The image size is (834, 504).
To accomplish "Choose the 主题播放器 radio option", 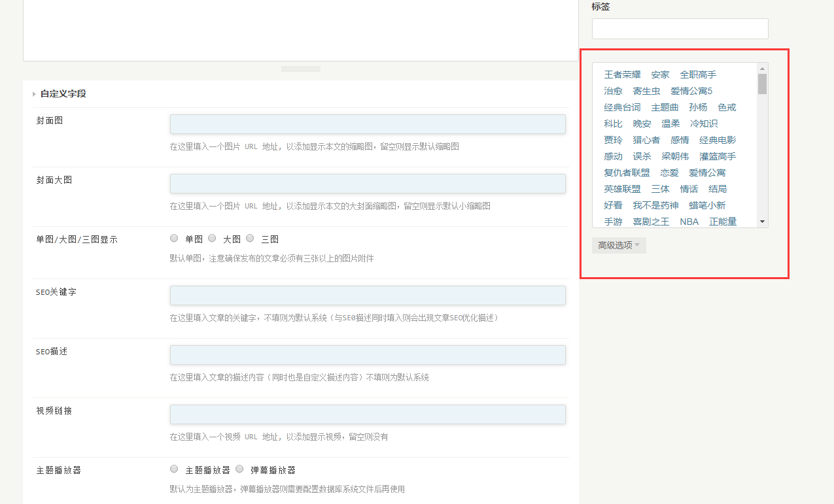I will click(x=174, y=469).
